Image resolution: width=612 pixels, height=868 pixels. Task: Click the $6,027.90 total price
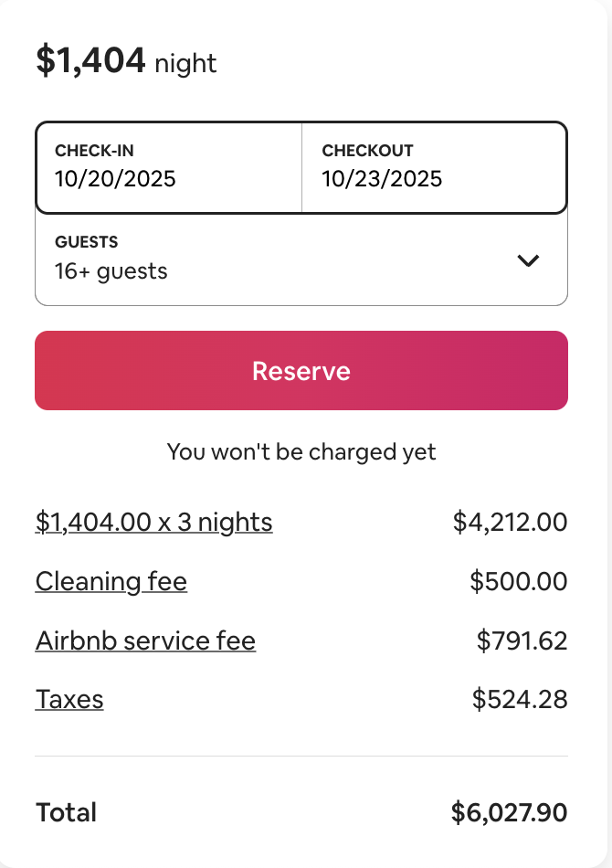click(x=509, y=812)
